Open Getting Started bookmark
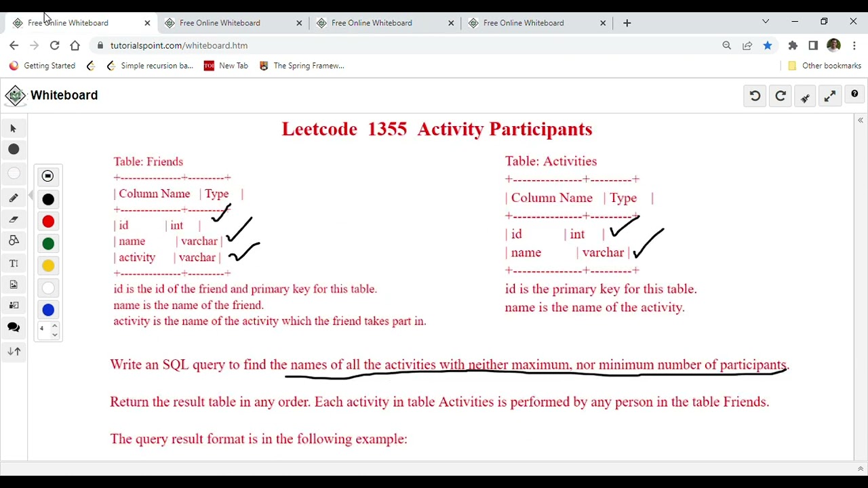This screenshot has height=488, width=868. point(42,66)
